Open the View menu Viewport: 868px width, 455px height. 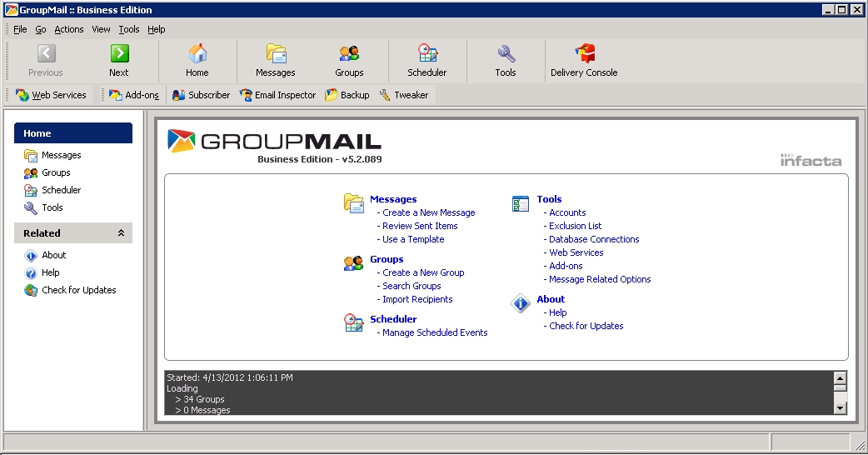pyautogui.click(x=101, y=29)
